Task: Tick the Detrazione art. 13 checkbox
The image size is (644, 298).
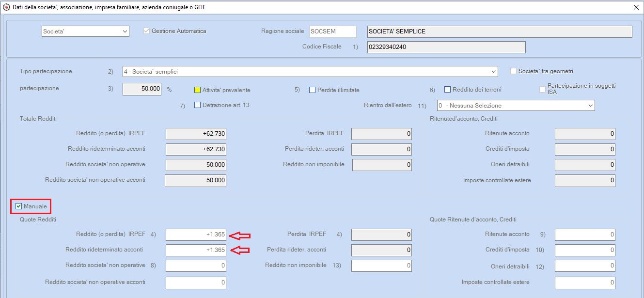Action: point(197,105)
